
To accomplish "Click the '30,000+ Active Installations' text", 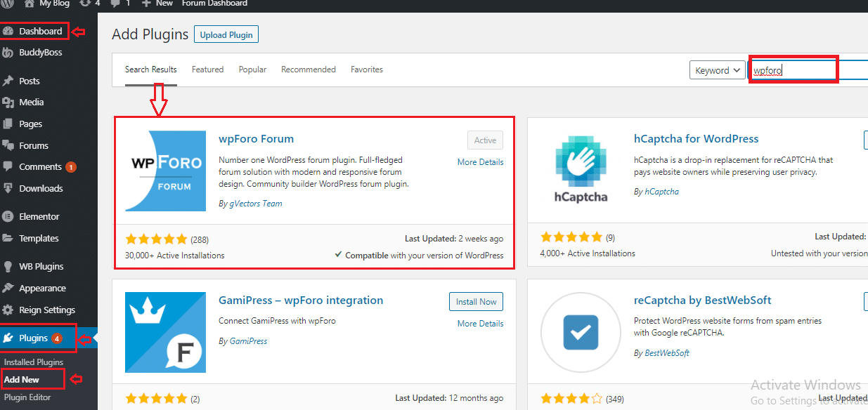I will point(175,256).
